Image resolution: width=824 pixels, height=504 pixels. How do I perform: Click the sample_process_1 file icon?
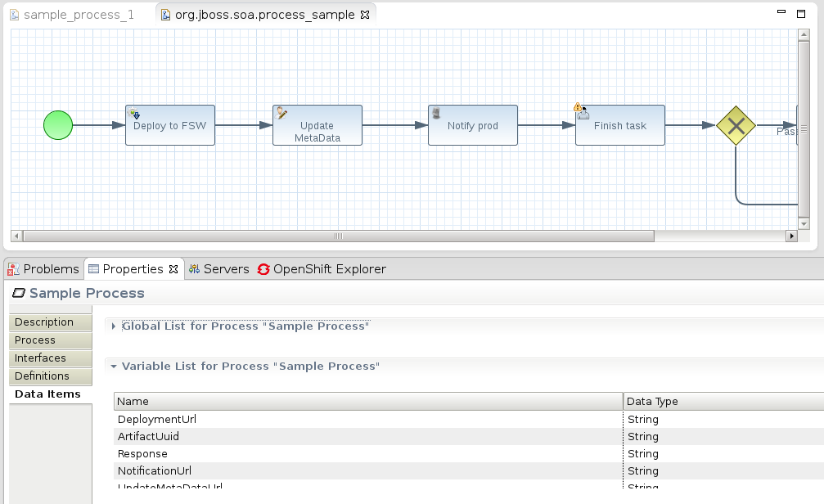point(15,15)
